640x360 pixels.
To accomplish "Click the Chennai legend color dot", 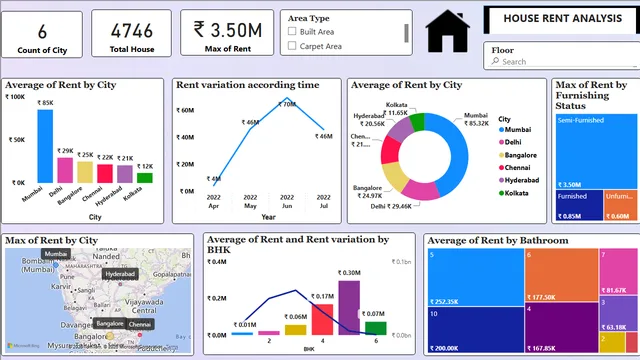I will (501, 168).
